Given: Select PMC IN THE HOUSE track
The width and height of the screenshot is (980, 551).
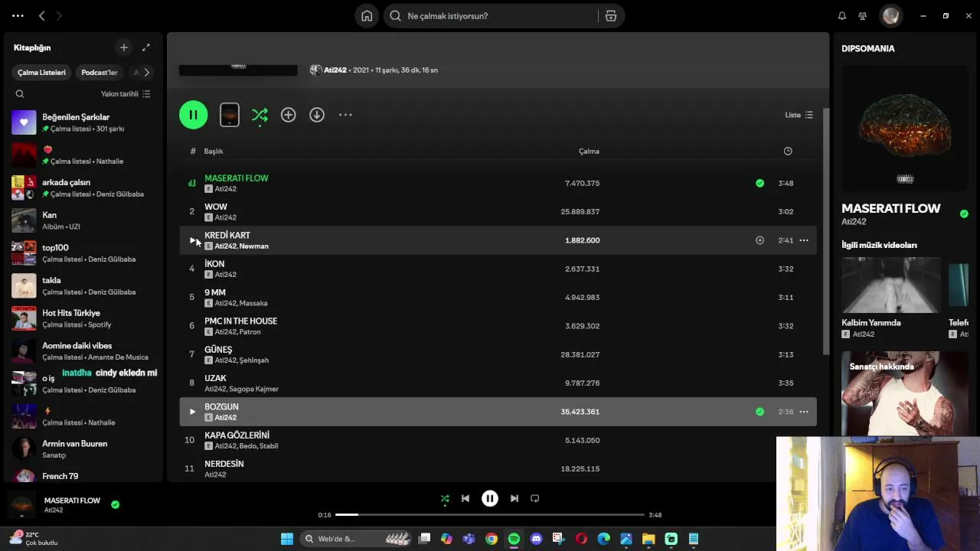Looking at the screenshot, I should 498,326.
